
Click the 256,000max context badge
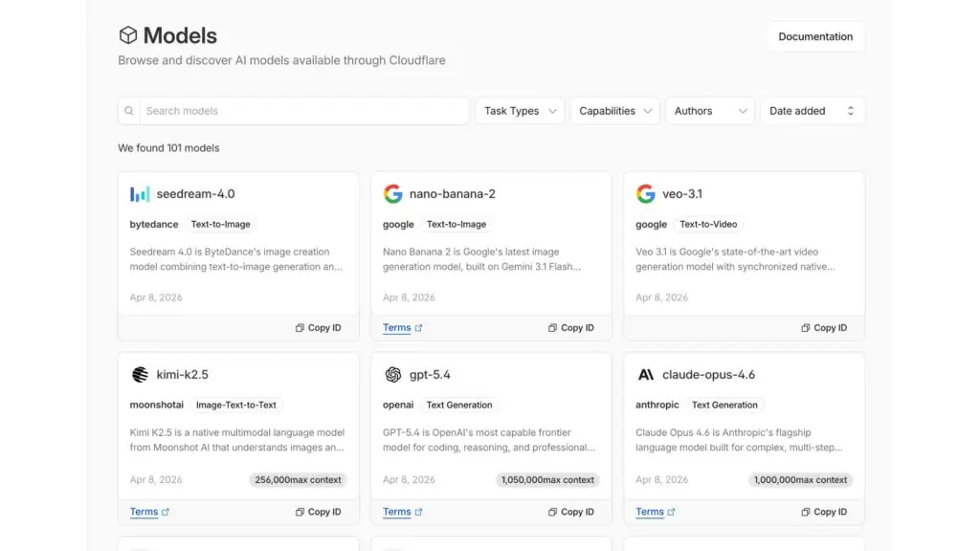299,480
